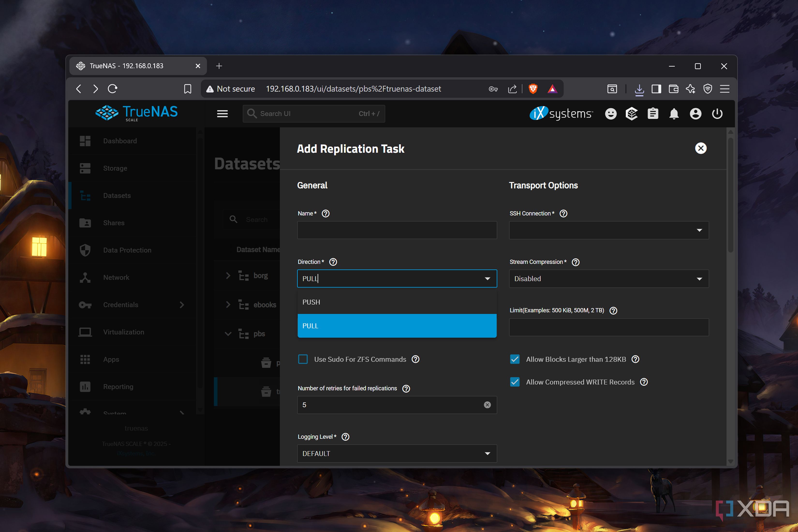Show help for Logging Level

[x=345, y=437]
